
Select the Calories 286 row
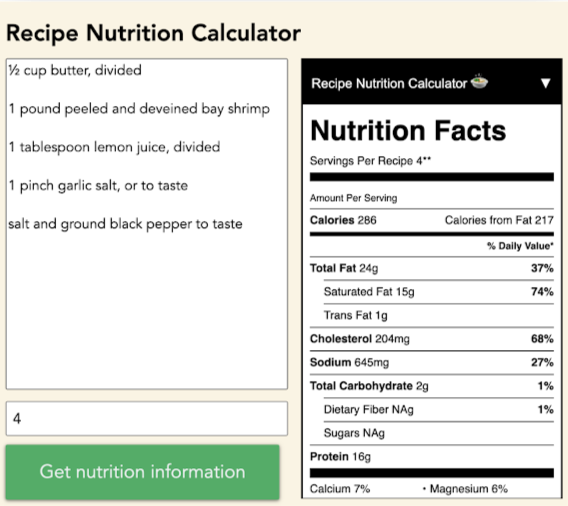[432, 220]
